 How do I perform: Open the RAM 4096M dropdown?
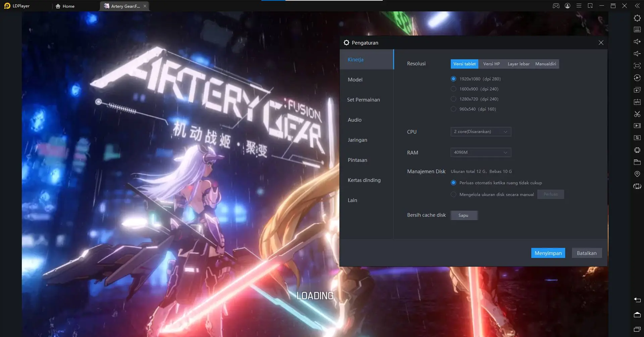click(x=481, y=152)
